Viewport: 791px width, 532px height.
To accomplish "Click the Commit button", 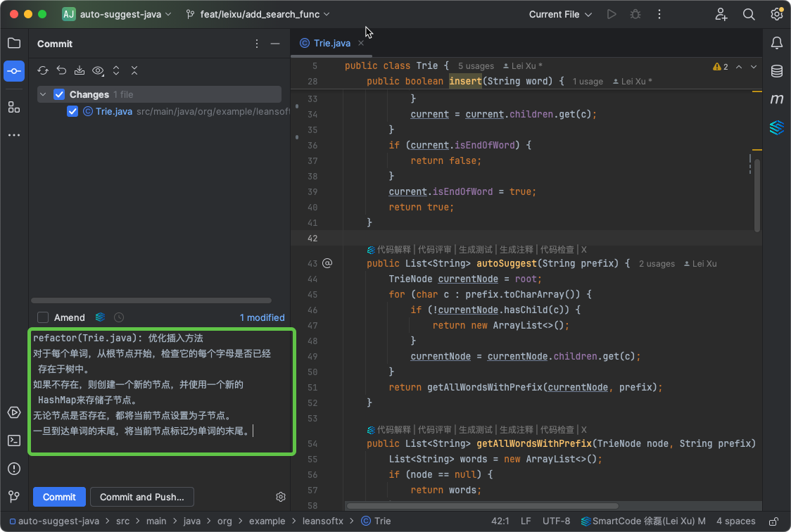I will [59, 497].
